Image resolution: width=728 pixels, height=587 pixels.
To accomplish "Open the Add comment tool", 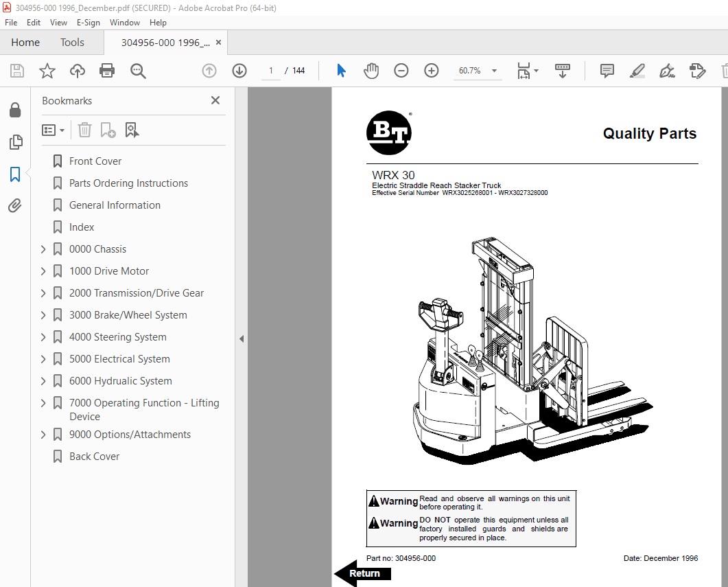I will pyautogui.click(x=607, y=71).
